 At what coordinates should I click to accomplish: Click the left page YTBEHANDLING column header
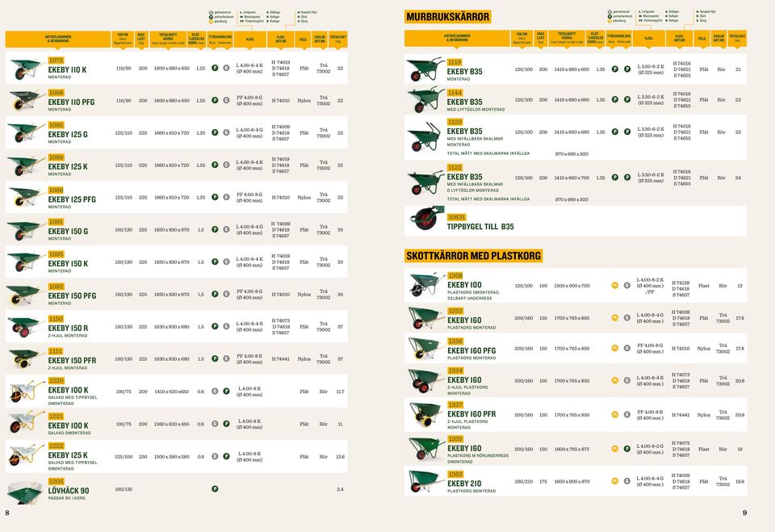[x=220, y=39]
